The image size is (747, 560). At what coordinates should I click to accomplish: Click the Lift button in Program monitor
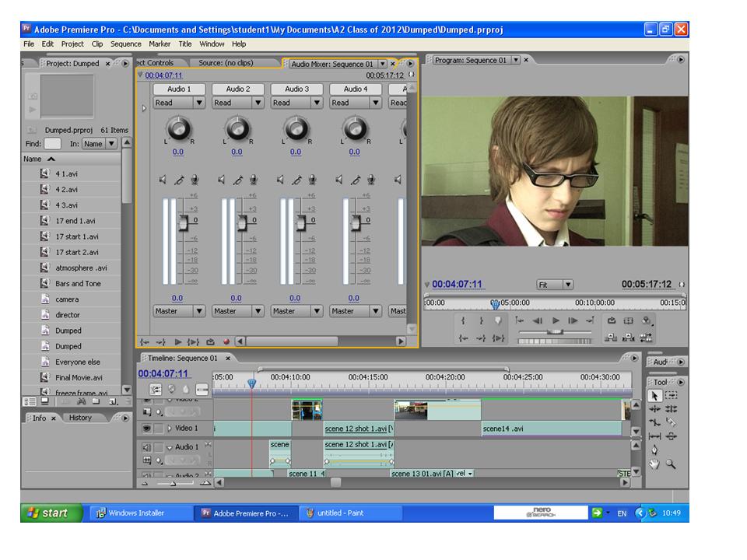pyautogui.click(x=611, y=338)
